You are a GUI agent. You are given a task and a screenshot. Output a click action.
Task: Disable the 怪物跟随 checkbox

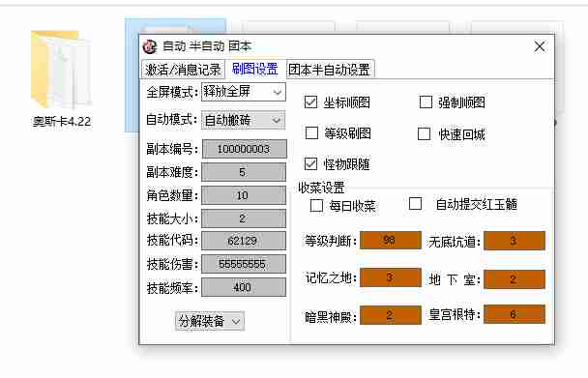(x=310, y=164)
